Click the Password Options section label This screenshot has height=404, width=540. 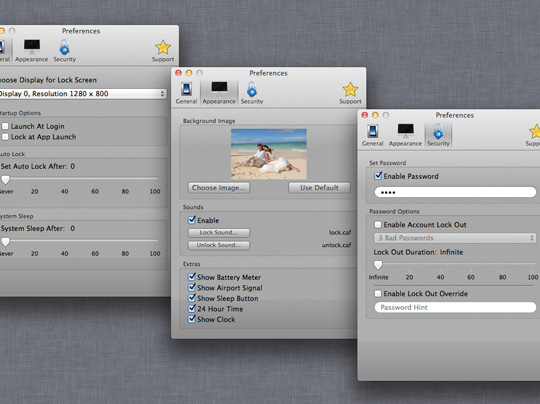(394, 211)
